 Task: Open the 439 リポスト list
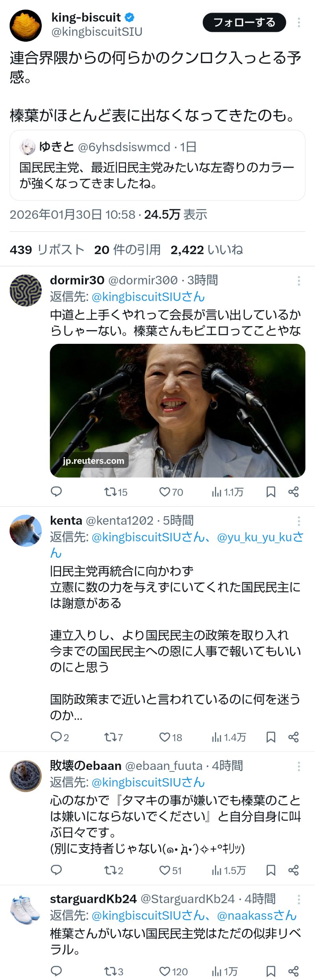pyautogui.click(x=47, y=249)
